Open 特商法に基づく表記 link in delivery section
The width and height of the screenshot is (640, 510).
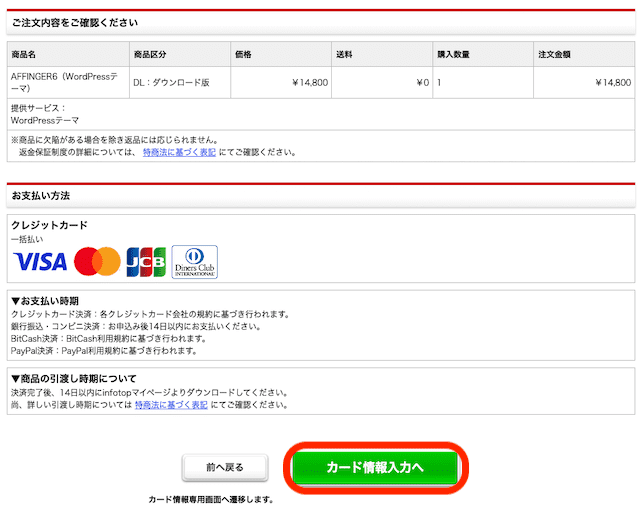pyautogui.click(x=171, y=405)
